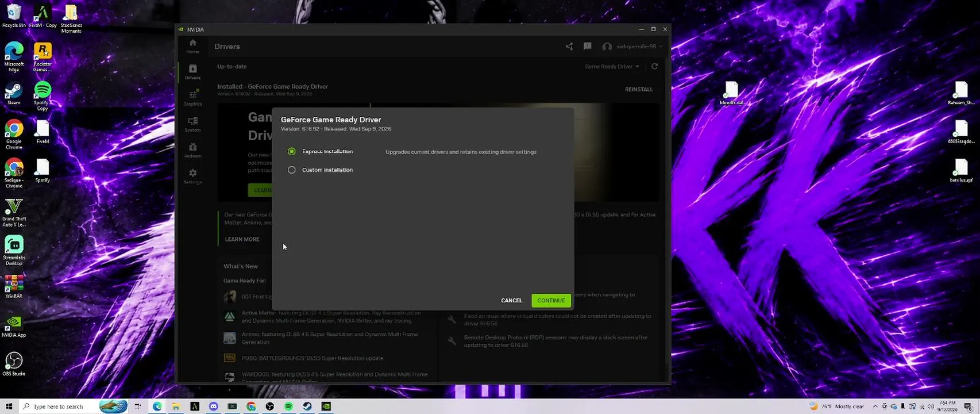The width and height of the screenshot is (980, 414).
Task: Refresh the driver list with reload icon
Action: pyautogui.click(x=654, y=67)
